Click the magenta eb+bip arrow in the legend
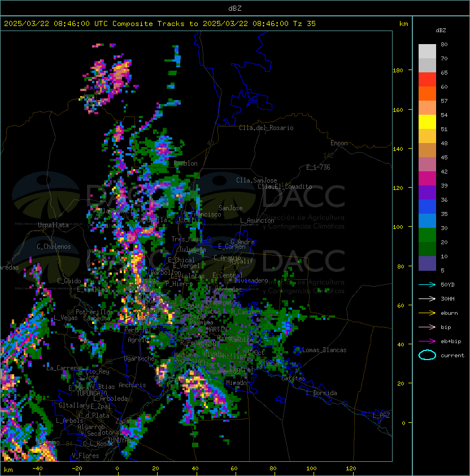This screenshot has height=476, width=470. 427,341
